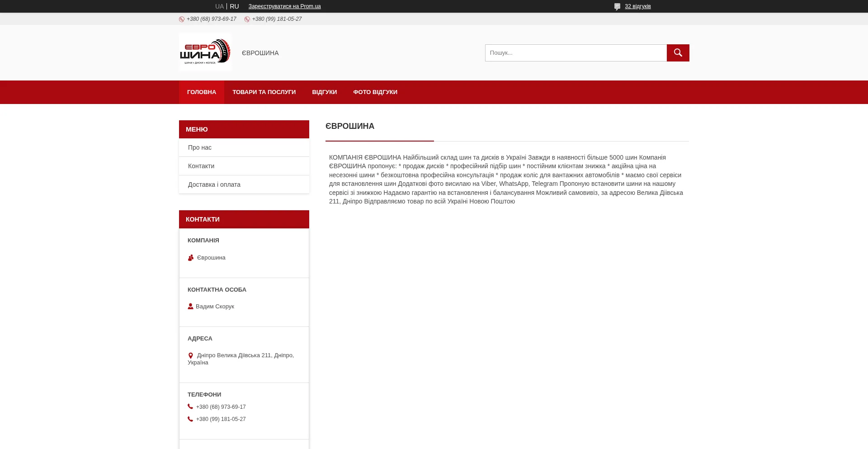
Task: Open the Про нас menu item
Action: click(200, 148)
